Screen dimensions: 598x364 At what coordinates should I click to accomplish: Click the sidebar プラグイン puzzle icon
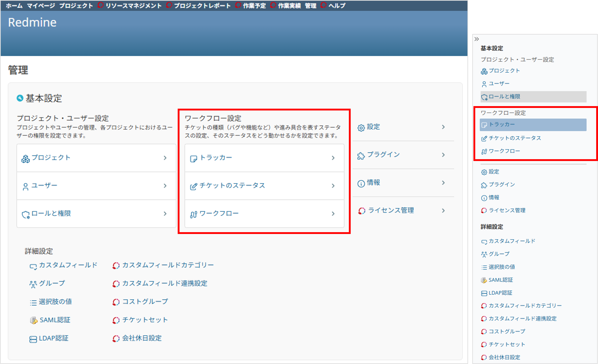(484, 185)
